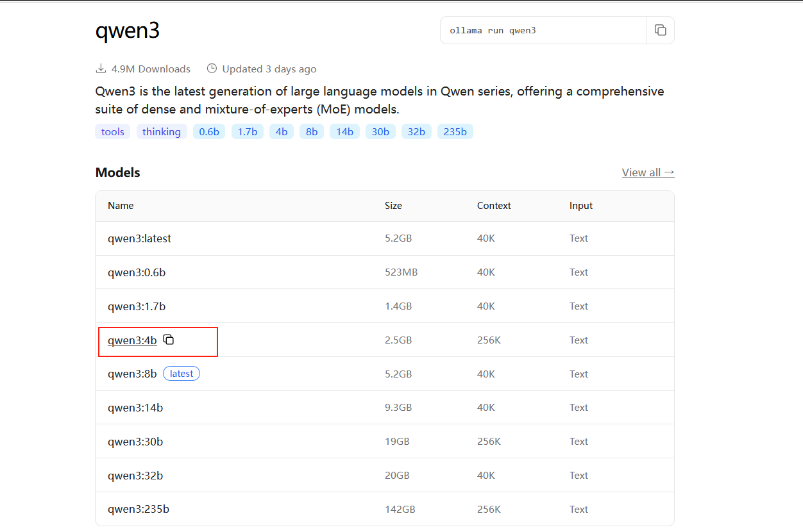
Task: Choose the 0.6b size tag
Action: click(209, 131)
